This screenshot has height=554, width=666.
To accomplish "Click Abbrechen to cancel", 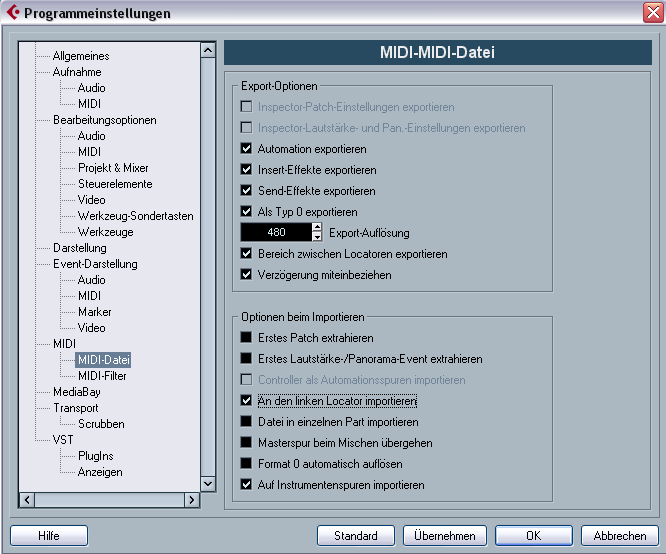I will [x=620, y=536].
